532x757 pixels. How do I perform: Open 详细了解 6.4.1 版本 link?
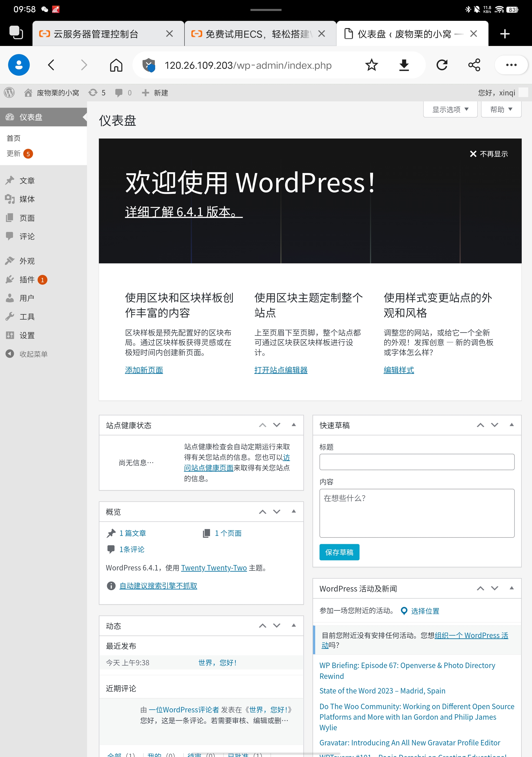coord(184,212)
